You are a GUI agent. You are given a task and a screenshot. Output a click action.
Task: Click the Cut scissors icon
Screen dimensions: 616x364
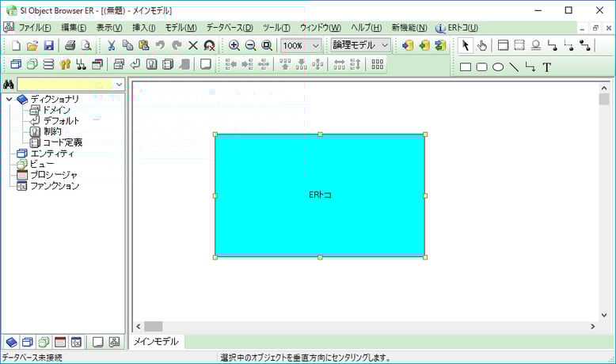coord(112,46)
